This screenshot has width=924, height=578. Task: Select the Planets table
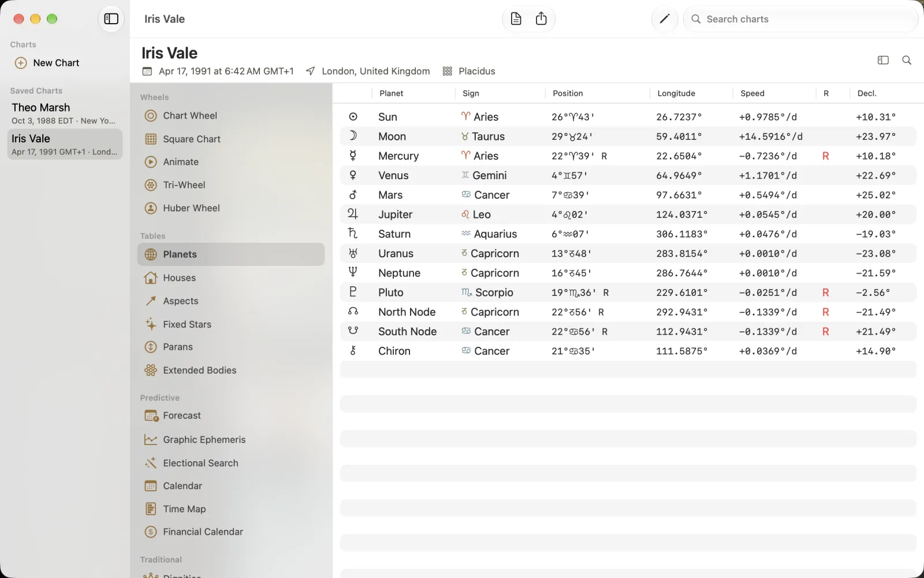pos(231,254)
